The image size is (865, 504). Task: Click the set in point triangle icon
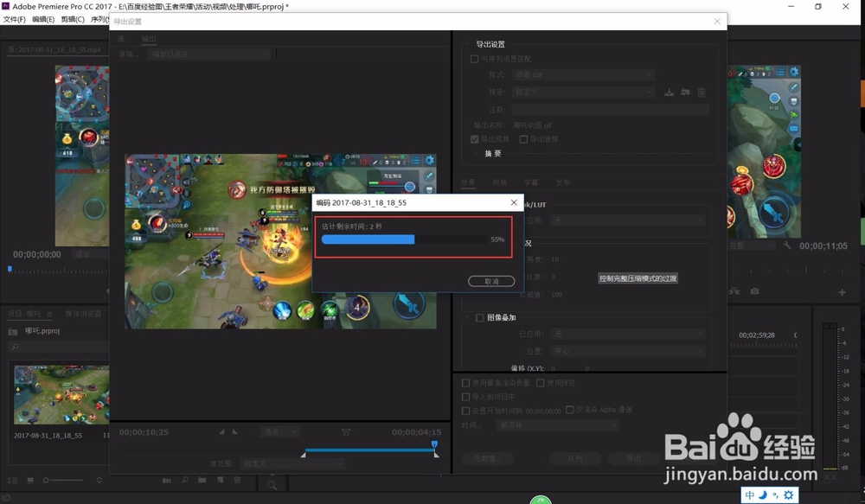point(221,431)
